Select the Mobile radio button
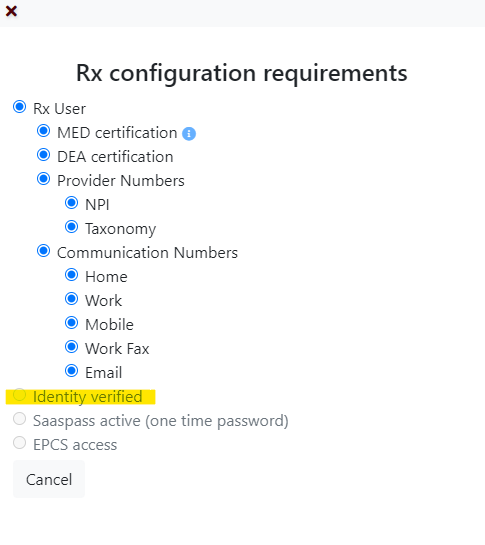This screenshot has width=485, height=545. [72, 323]
